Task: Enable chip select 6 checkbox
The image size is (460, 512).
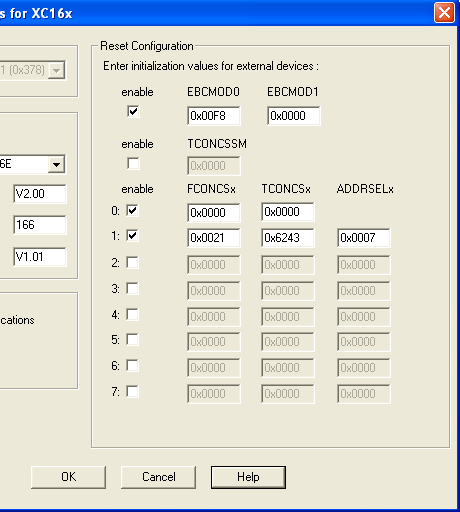Action: [132, 366]
